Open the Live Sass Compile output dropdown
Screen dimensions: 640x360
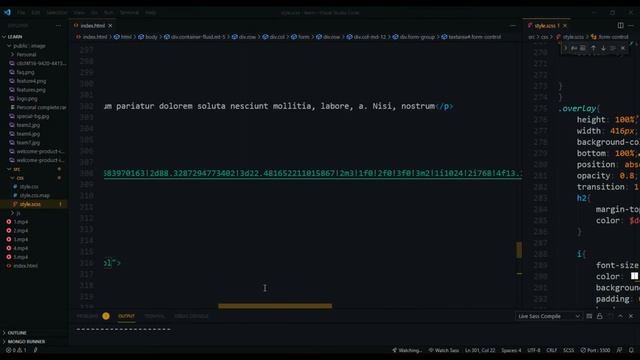pyautogui.click(x=548, y=316)
